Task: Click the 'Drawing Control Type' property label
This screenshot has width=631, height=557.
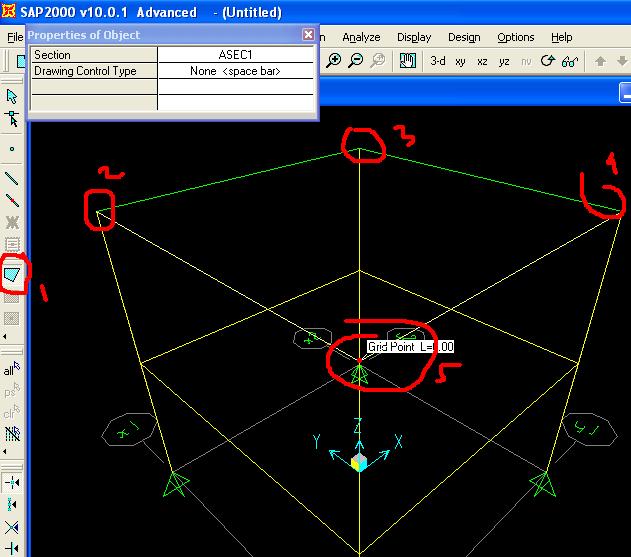Action: tap(85, 71)
